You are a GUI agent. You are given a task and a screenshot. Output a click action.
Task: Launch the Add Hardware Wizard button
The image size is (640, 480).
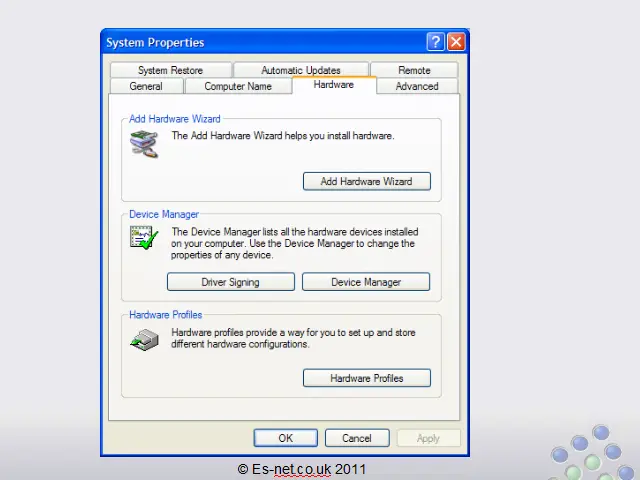pyautogui.click(x=367, y=181)
